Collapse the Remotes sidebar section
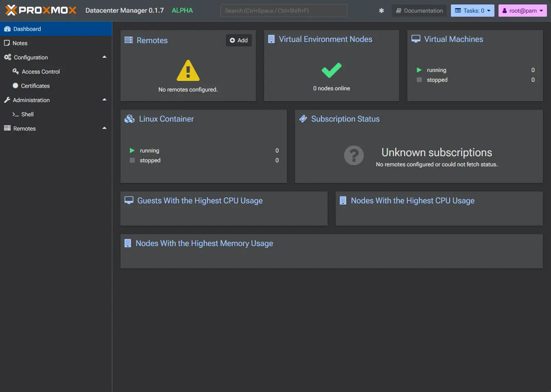This screenshot has height=392, width=551. [105, 128]
